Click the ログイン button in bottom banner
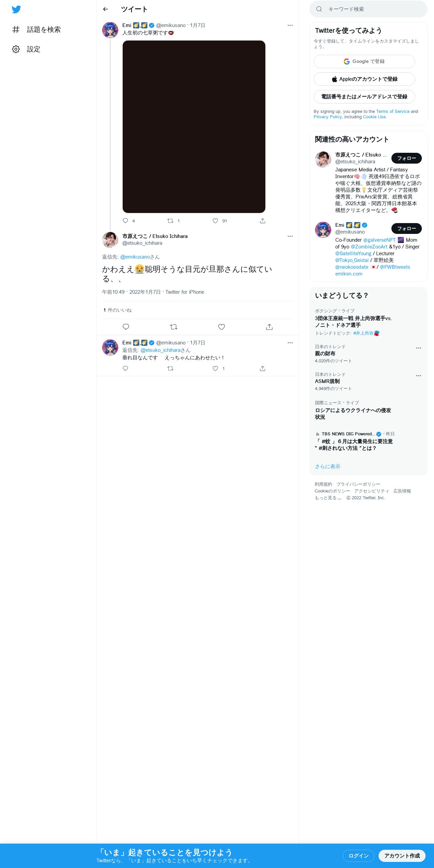Viewport: 434px width, 868px height. point(359,856)
